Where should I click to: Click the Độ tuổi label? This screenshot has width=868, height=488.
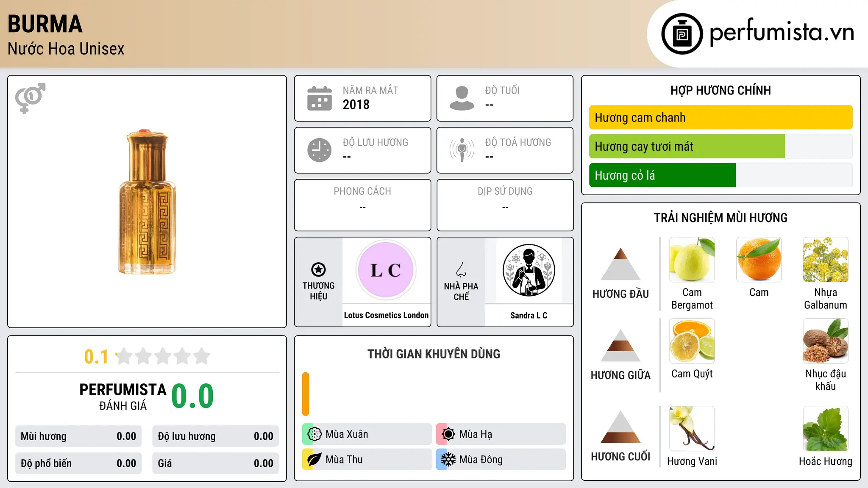502,90
